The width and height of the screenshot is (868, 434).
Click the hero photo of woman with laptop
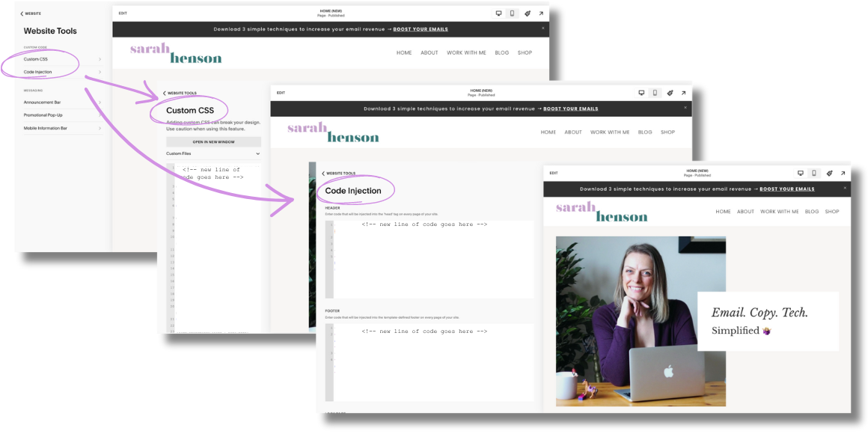click(641, 322)
